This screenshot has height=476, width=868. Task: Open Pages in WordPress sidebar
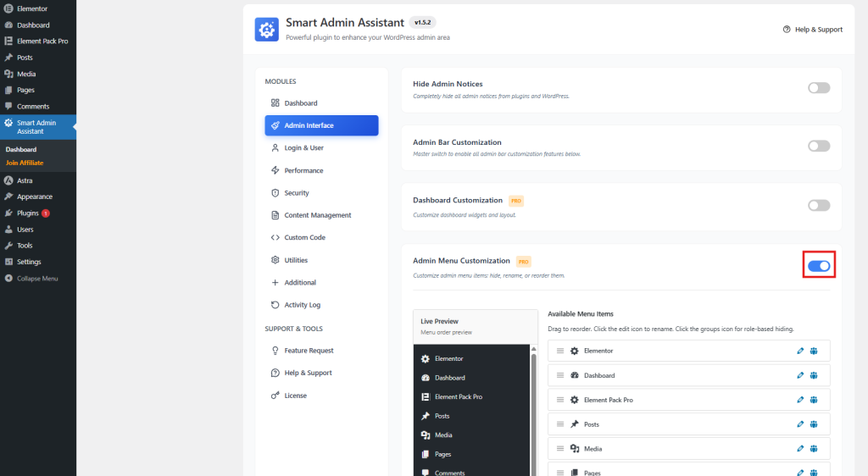coord(38,90)
